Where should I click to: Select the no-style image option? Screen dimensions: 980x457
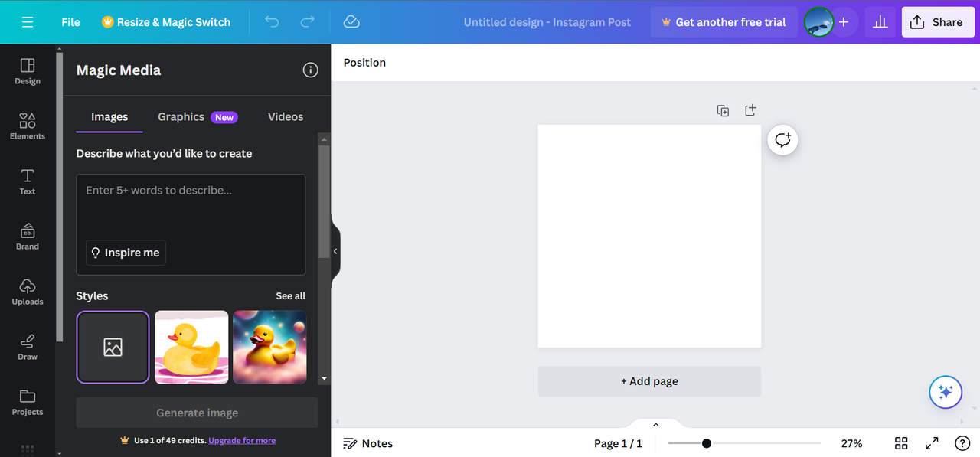[x=113, y=348]
